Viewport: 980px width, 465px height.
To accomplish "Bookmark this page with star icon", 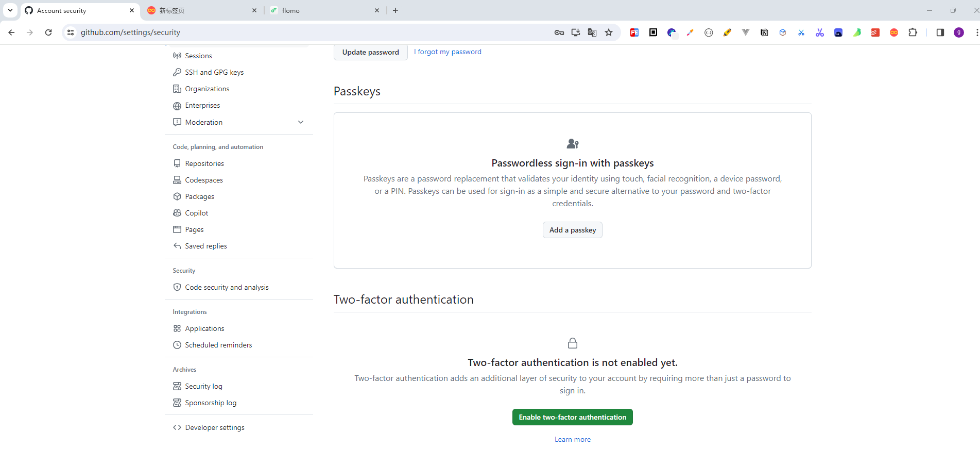I will tap(609, 32).
